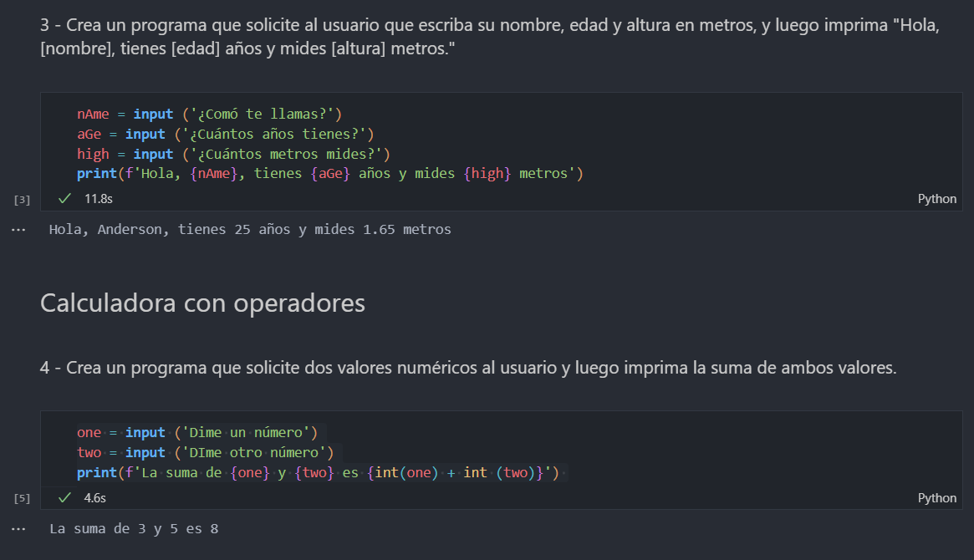Click the 4.6s execution time

pyautogui.click(x=95, y=498)
